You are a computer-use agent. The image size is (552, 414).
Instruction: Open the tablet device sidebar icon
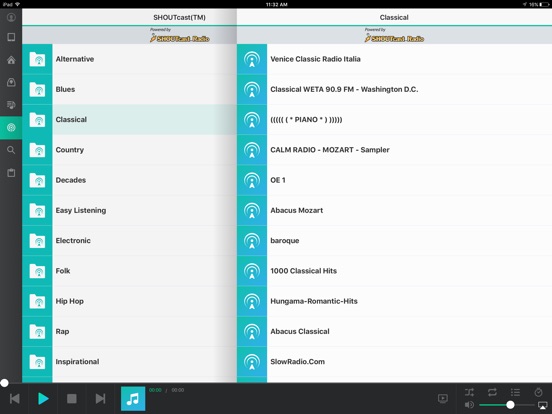point(11,37)
